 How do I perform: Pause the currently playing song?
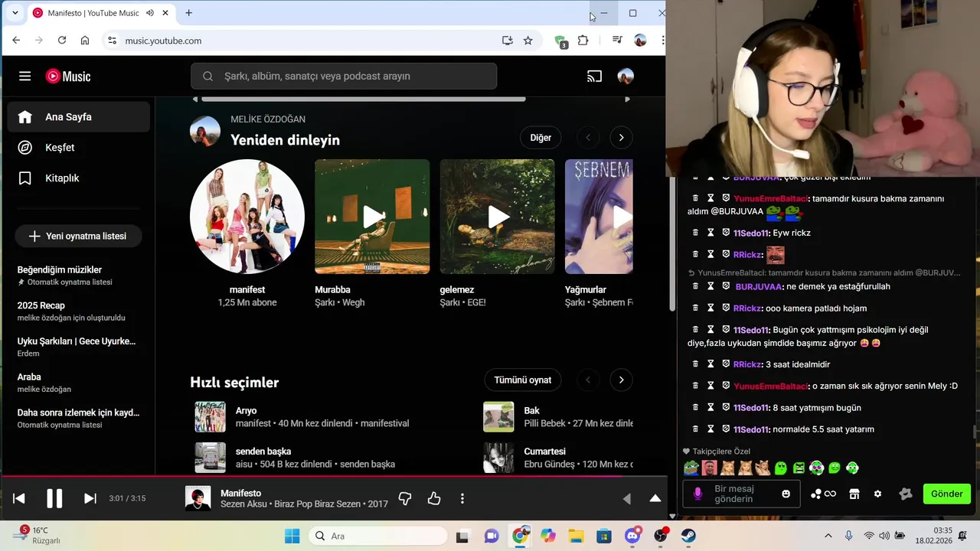pyautogui.click(x=54, y=498)
